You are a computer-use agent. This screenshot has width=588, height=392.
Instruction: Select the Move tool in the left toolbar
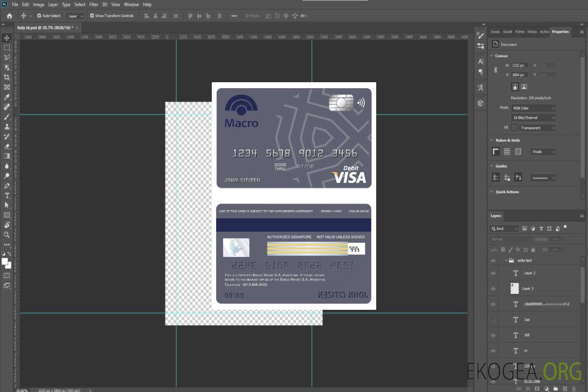[7, 38]
